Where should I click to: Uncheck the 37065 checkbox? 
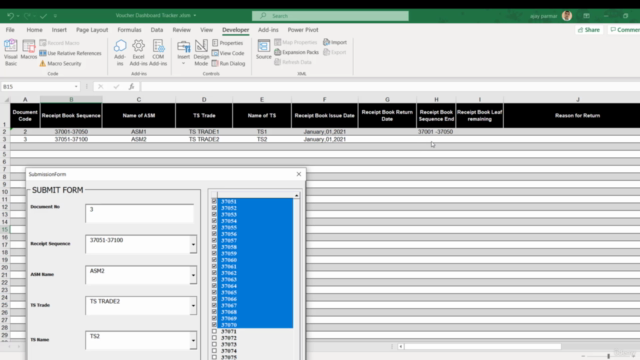click(x=214, y=292)
